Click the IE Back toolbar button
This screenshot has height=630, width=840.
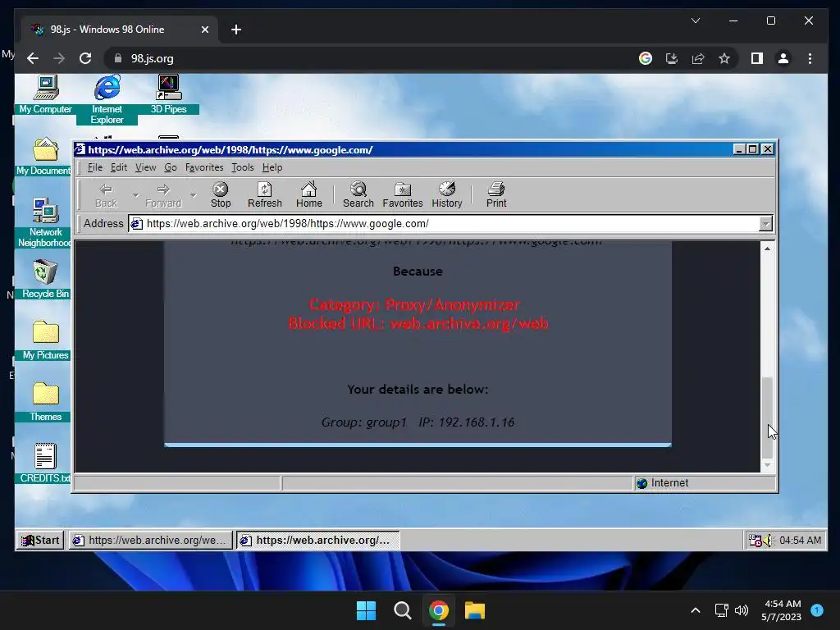pyautogui.click(x=106, y=195)
